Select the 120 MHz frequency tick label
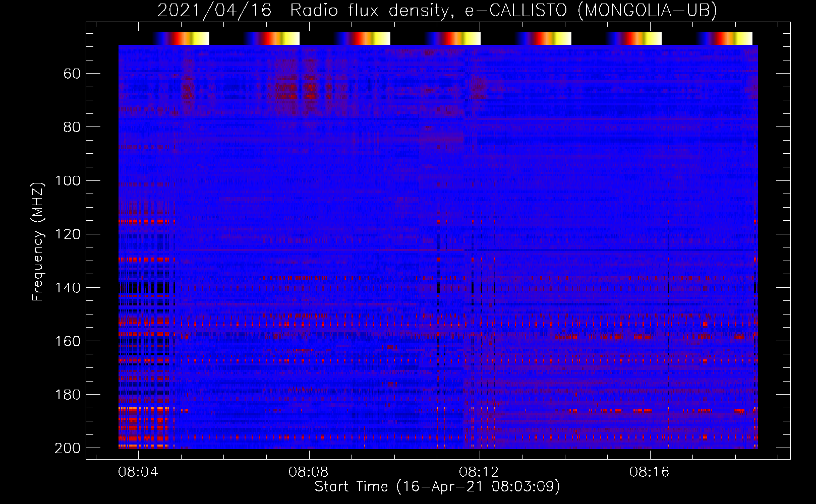Viewport: 816px width, 504px height. point(68,234)
